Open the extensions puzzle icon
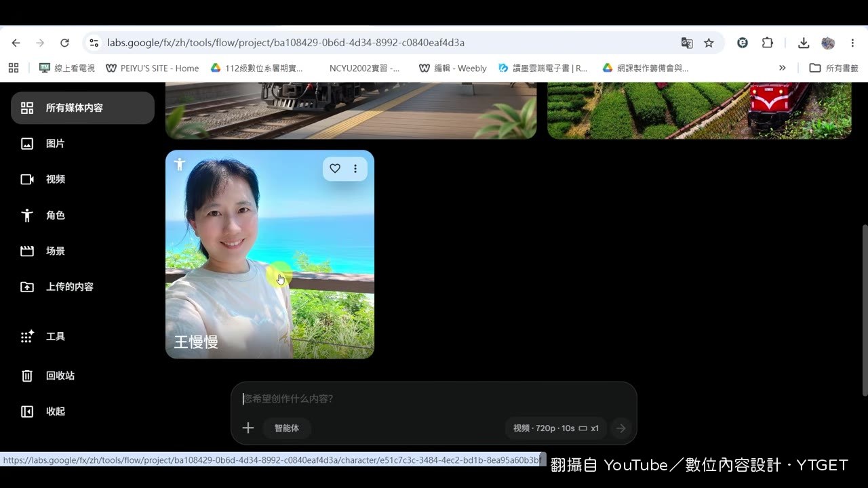 (767, 43)
